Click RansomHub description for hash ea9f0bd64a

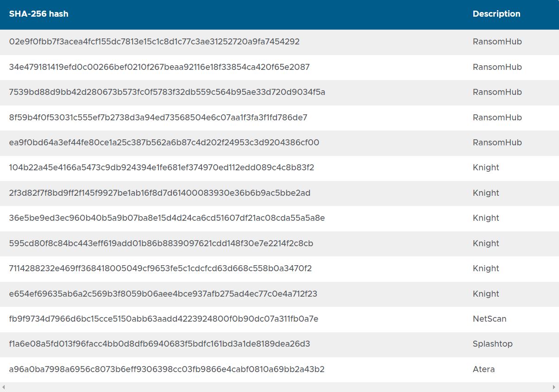pos(497,143)
